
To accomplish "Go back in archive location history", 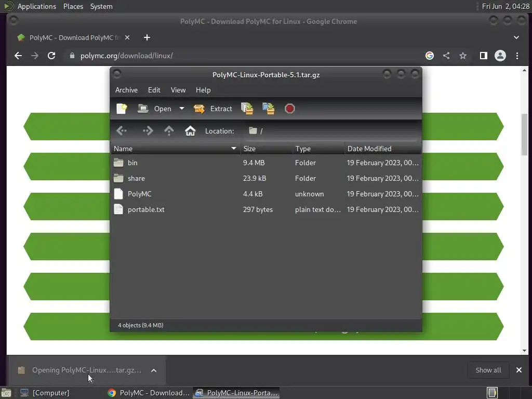I will click(122, 130).
